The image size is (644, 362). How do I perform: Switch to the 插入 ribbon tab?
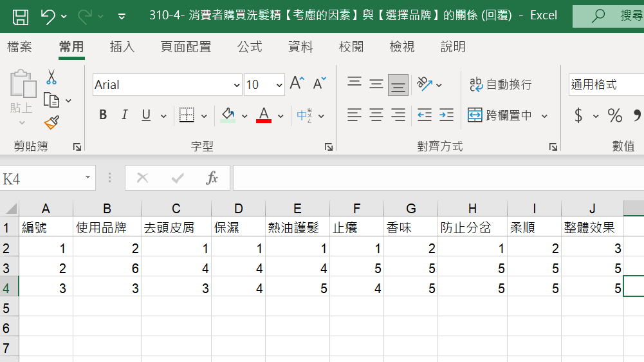click(122, 46)
